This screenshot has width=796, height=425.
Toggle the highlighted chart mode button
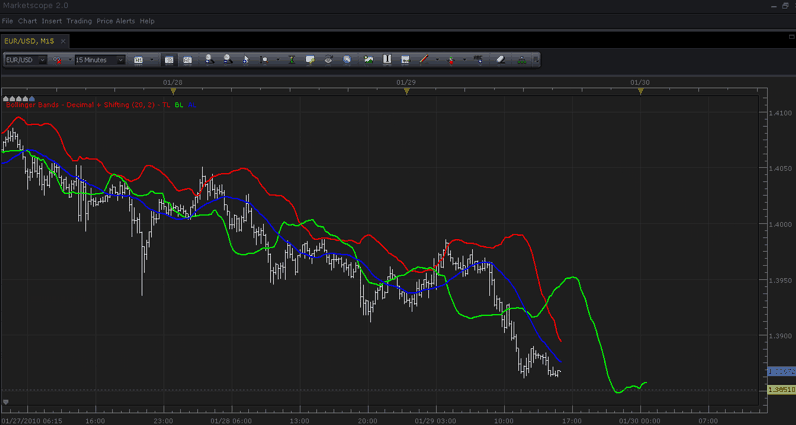(x=169, y=60)
